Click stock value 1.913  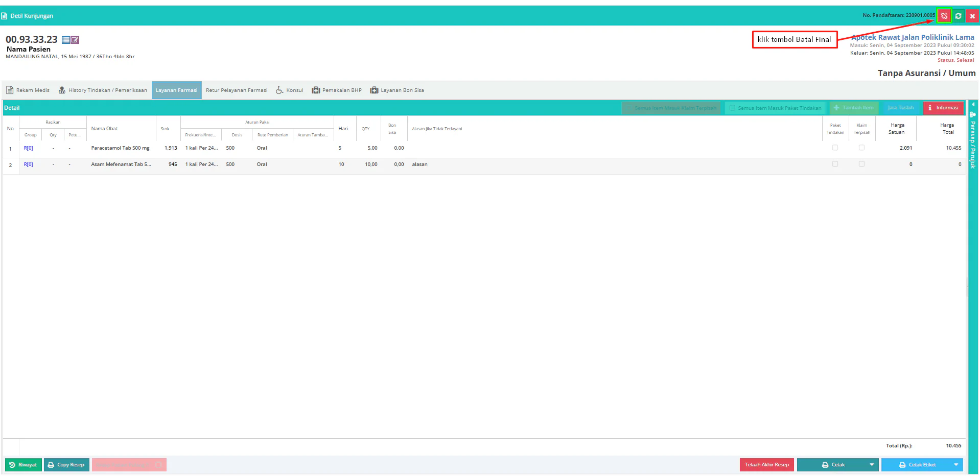click(x=171, y=148)
